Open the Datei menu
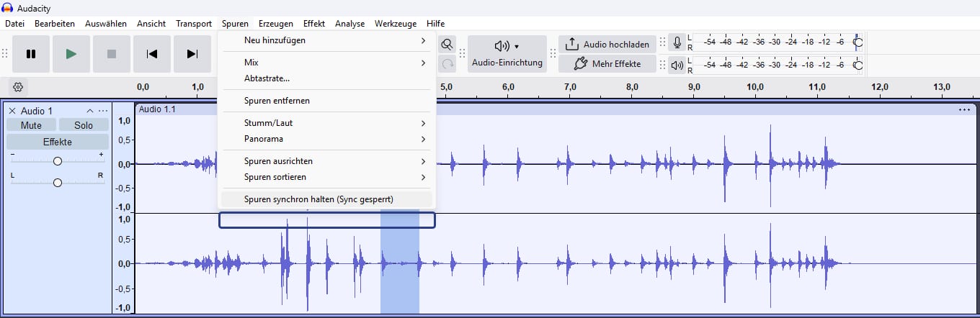Image resolution: width=980 pixels, height=318 pixels. [14, 24]
